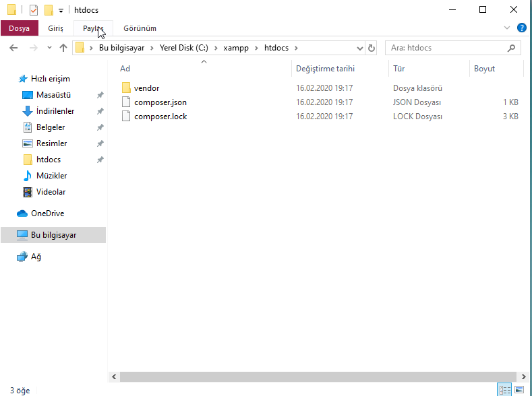532x396 pixels.
Task: Open the Dosya menu
Action: coord(20,28)
